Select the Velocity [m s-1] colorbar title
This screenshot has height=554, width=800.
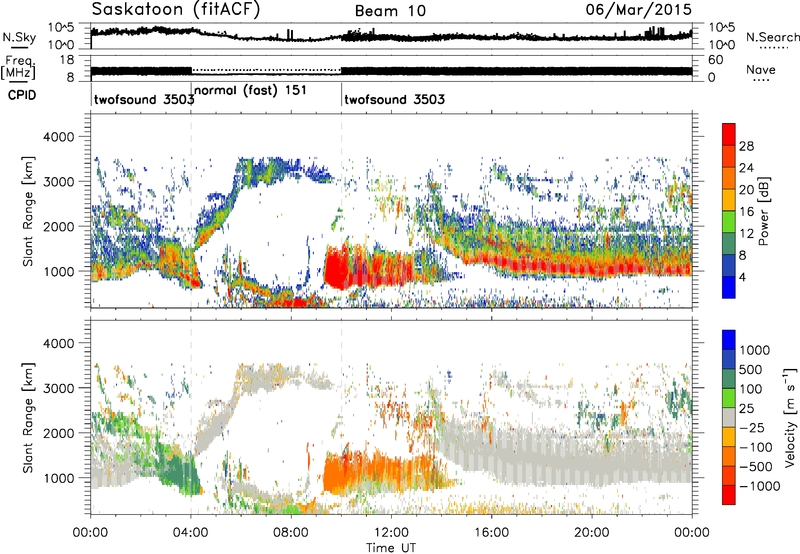point(790,417)
